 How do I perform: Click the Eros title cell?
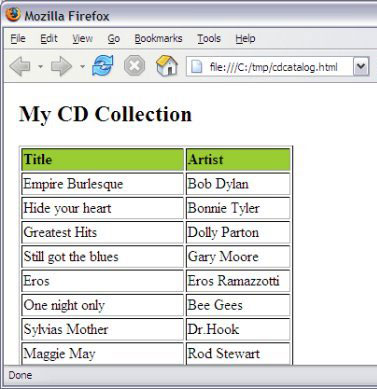[x=103, y=281]
